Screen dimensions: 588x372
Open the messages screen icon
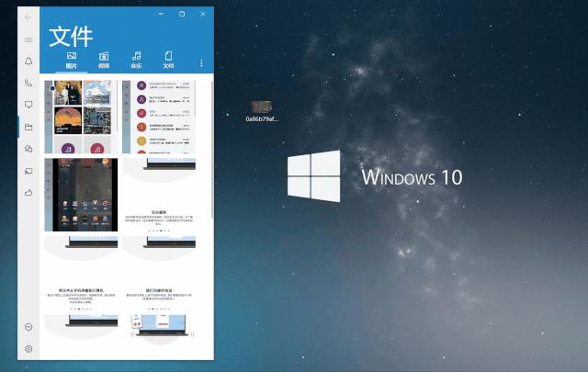28,105
